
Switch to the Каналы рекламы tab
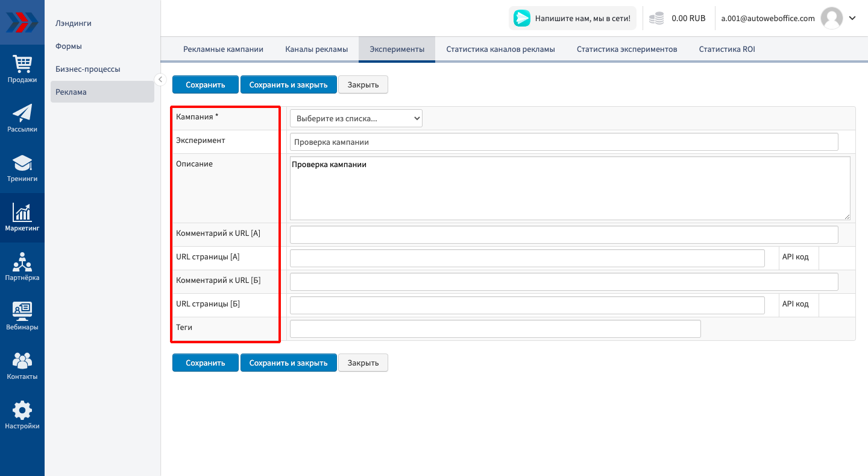pos(316,49)
